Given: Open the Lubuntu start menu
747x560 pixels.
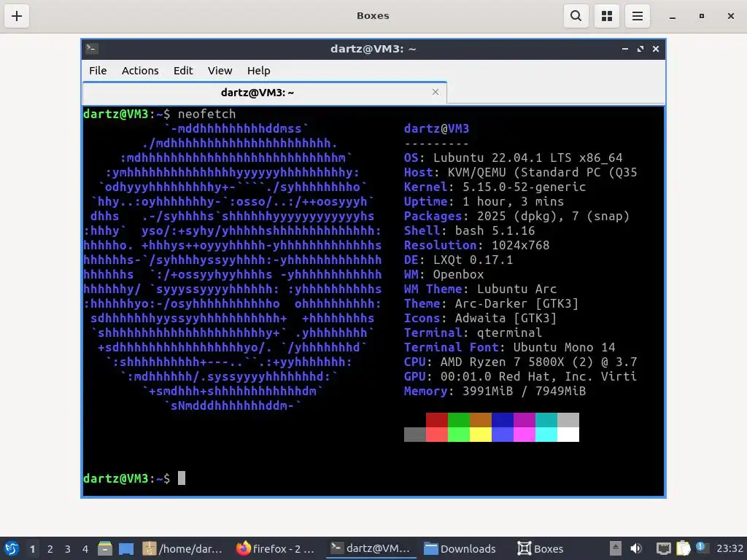Looking at the screenshot, I should [x=12, y=548].
